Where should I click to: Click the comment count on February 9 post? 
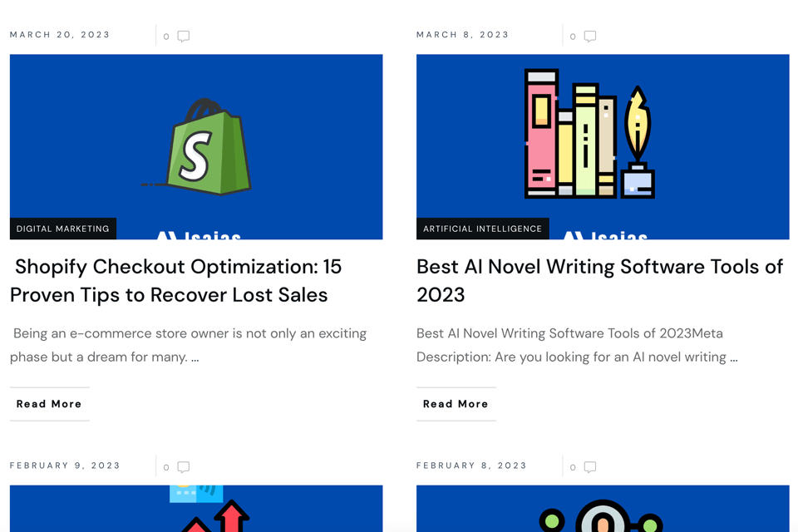coord(166,467)
